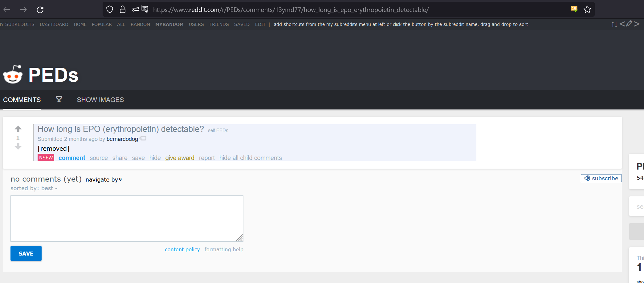Downvote the EPO detectable post
Image resolution: width=644 pixels, height=283 pixels.
(18, 147)
